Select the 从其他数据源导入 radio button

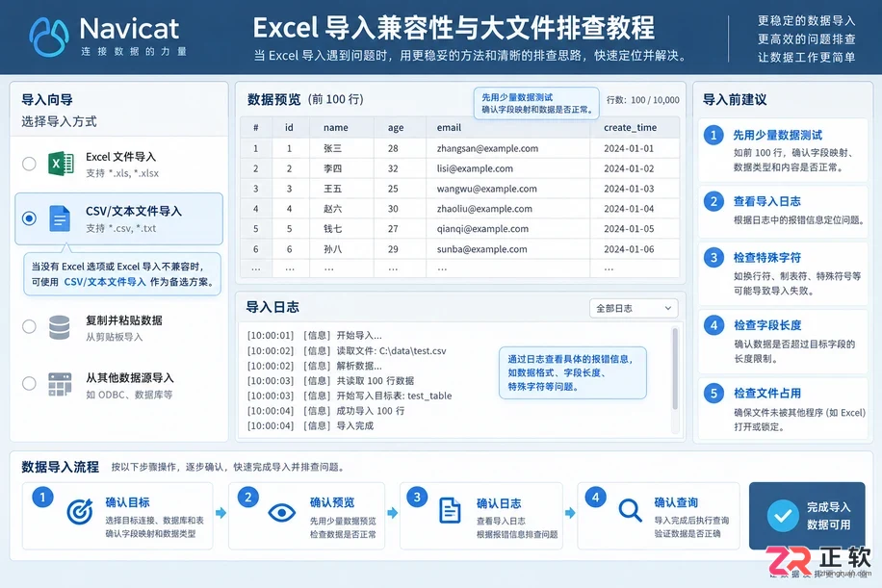point(29,384)
